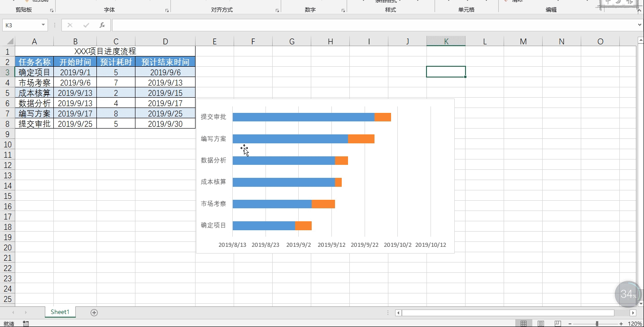The width and height of the screenshot is (644, 327).
Task: Open the Name Box dropdown arrow
Action: [x=44, y=25]
